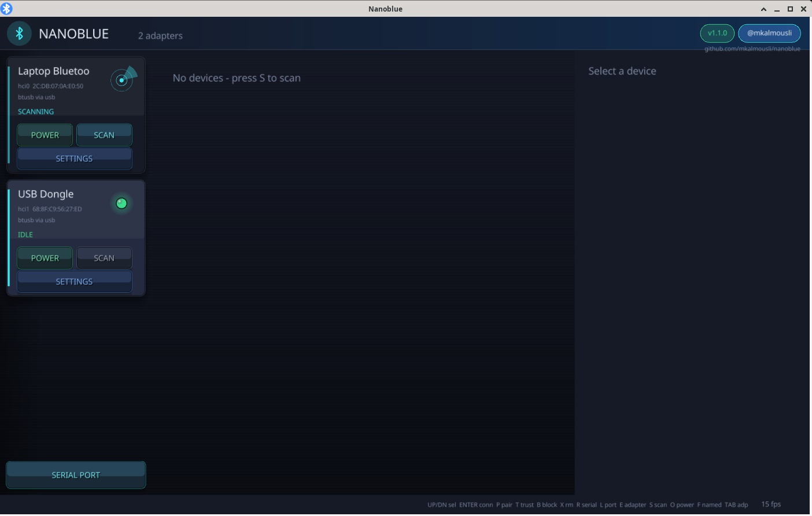Click 'btusb via usb' under USB Dongle
The width and height of the screenshot is (812, 516).
(36, 220)
